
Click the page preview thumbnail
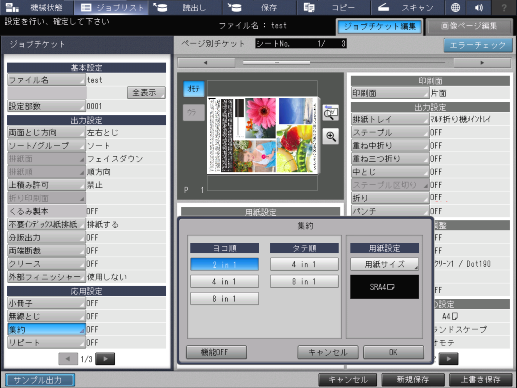(x=262, y=135)
